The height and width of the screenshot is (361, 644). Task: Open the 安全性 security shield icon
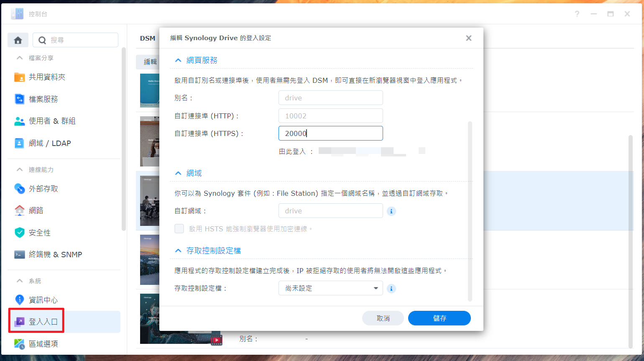(x=20, y=233)
